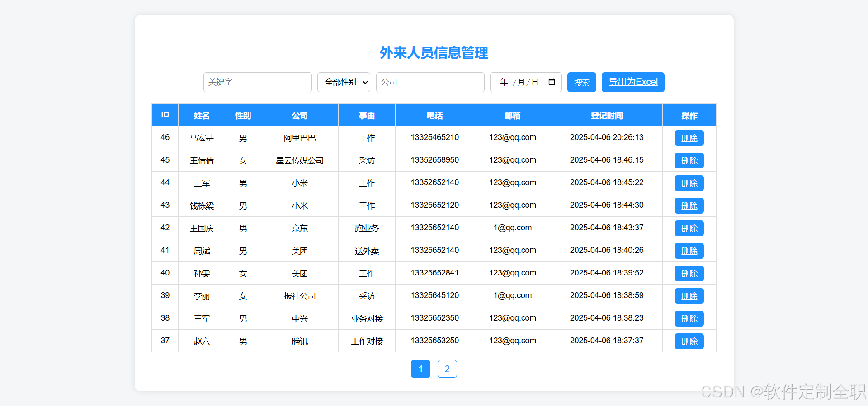The width and height of the screenshot is (868, 406).
Task: Click the company cell 京东
Action: (300, 228)
